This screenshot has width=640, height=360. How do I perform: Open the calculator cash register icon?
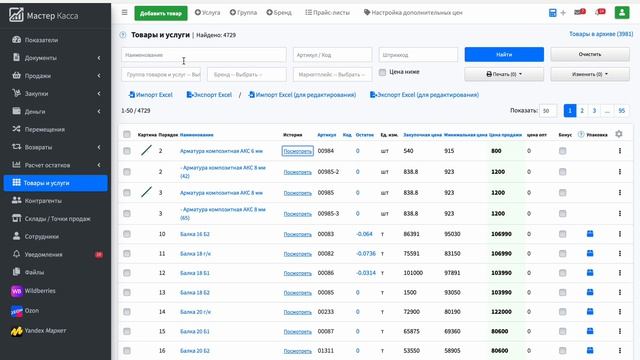(553, 13)
